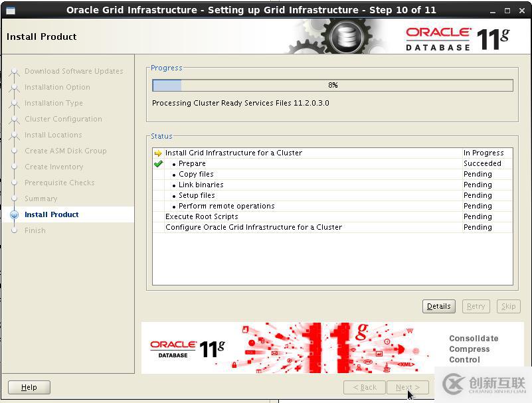The width and height of the screenshot is (532, 403).
Task: Click the Back button
Action: (x=365, y=387)
